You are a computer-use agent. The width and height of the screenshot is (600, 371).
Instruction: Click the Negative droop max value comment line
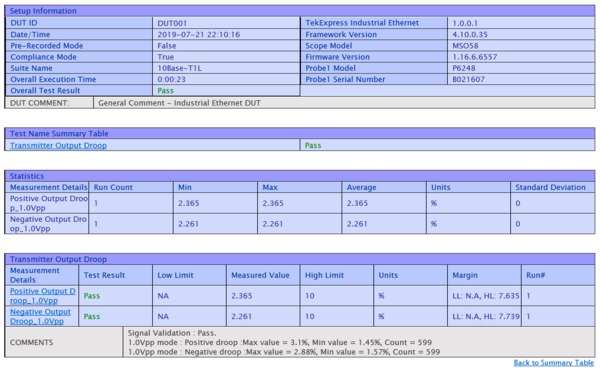pos(284,352)
